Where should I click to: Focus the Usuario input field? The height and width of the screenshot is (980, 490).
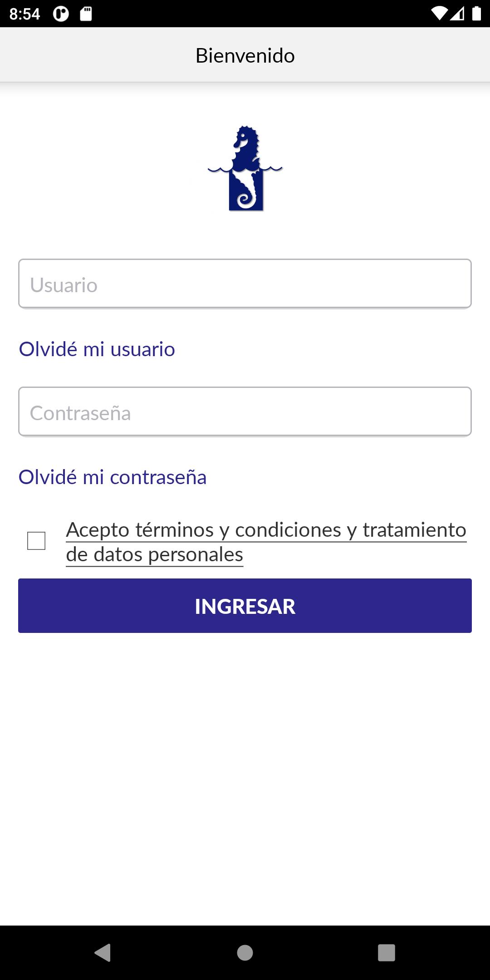pyautogui.click(x=245, y=284)
